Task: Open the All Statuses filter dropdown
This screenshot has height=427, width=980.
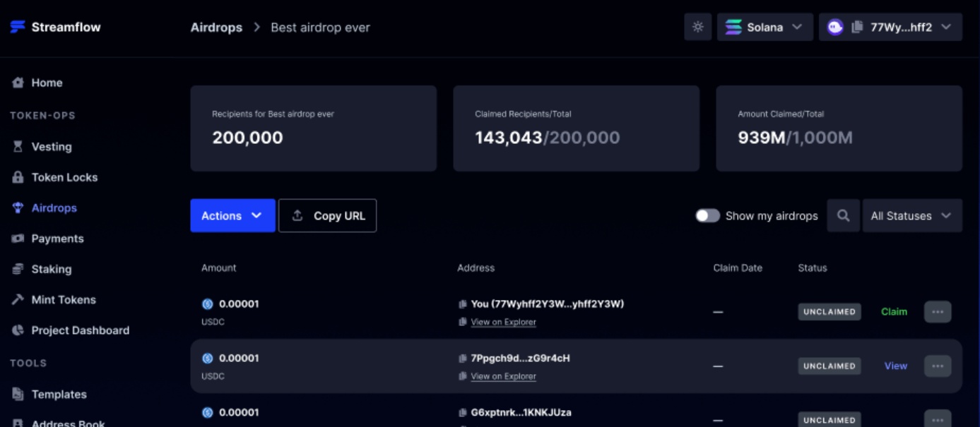Action: 911,216
